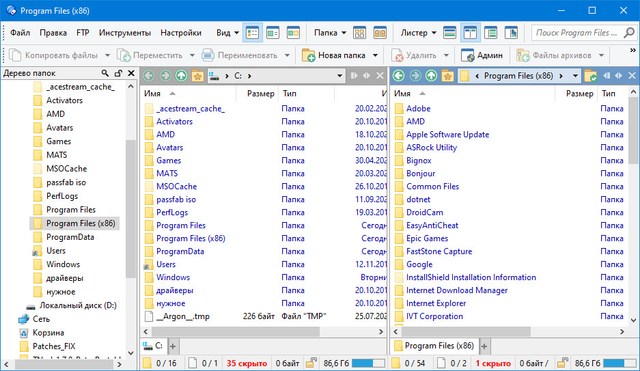
Task: Click the swap panes icon in right pane header
Action: pos(619,76)
